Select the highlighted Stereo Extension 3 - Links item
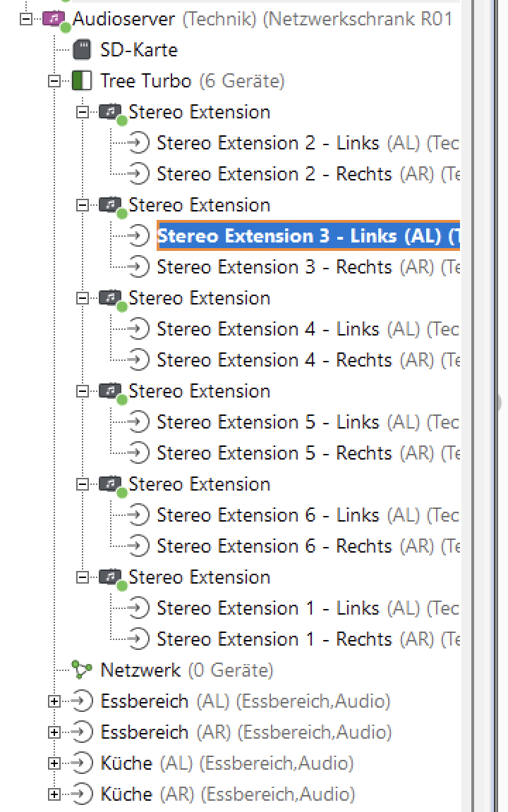This screenshot has height=812, width=508. coord(308,236)
